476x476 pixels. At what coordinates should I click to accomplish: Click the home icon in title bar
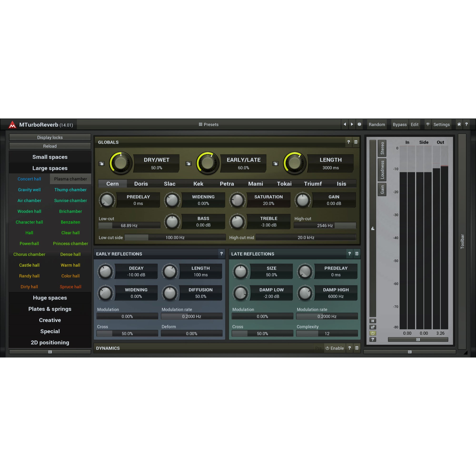coord(459,124)
